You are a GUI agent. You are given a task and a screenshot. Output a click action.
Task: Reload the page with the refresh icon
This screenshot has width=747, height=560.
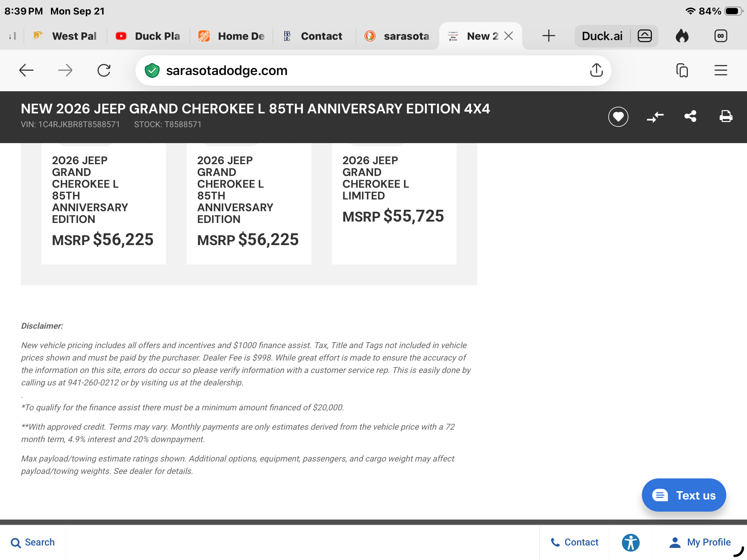pyautogui.click(x=104, y=71)
